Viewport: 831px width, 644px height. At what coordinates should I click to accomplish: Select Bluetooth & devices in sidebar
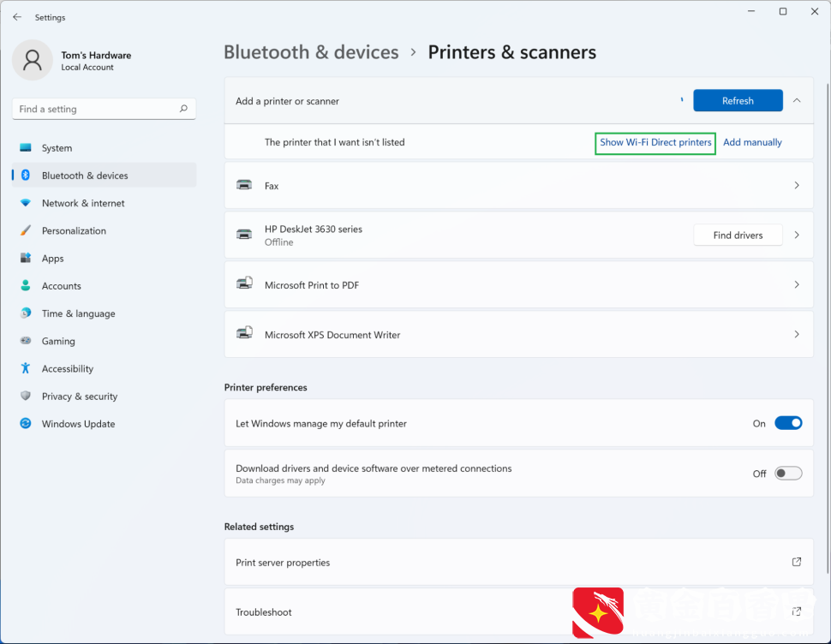[104, 176]
